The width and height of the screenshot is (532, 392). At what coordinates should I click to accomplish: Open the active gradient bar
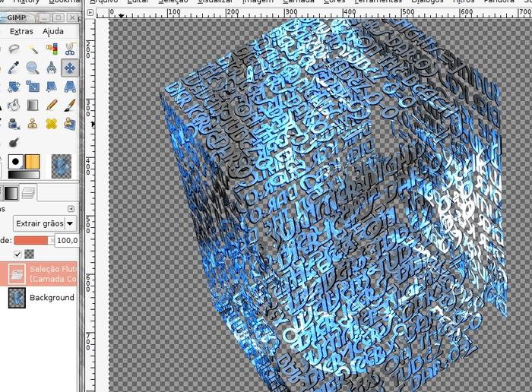24,174
